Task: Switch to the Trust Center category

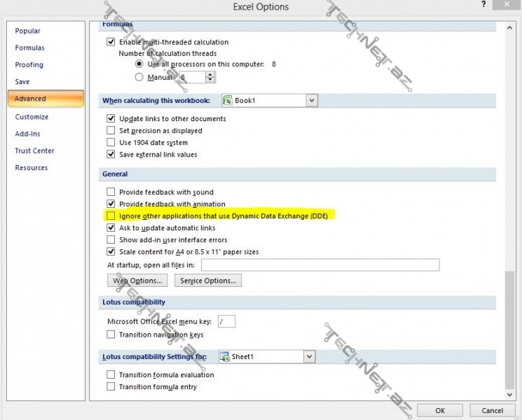Action: [x=34, y=151]
